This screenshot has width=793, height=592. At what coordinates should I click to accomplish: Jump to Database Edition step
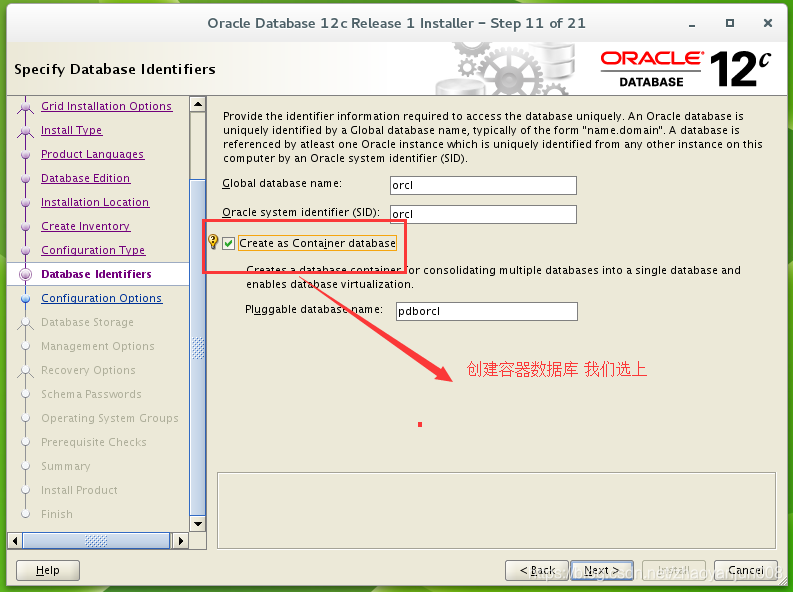[x=85, y=178]
